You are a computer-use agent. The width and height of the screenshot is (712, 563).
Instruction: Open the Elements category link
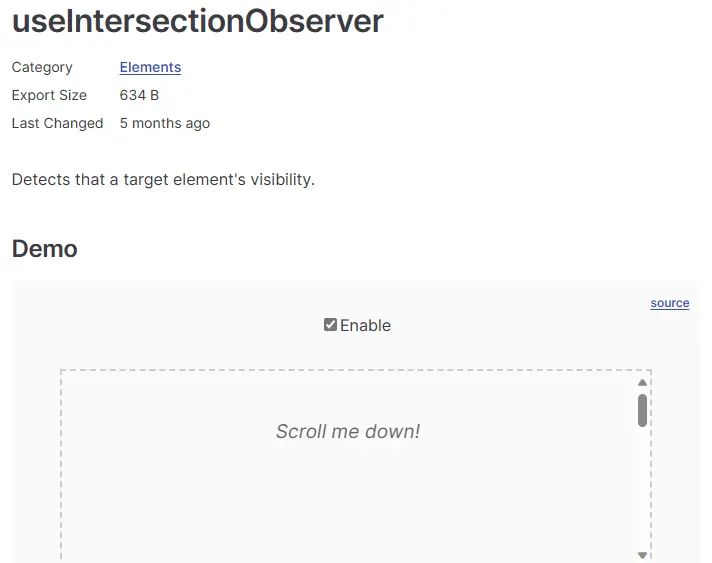tap(150, 68)
